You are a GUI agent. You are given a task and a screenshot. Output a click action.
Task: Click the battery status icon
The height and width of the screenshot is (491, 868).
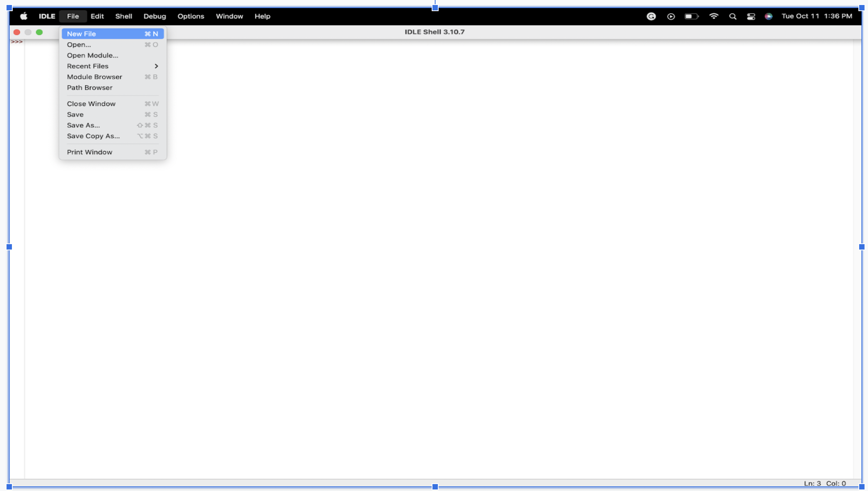[691, 15]
